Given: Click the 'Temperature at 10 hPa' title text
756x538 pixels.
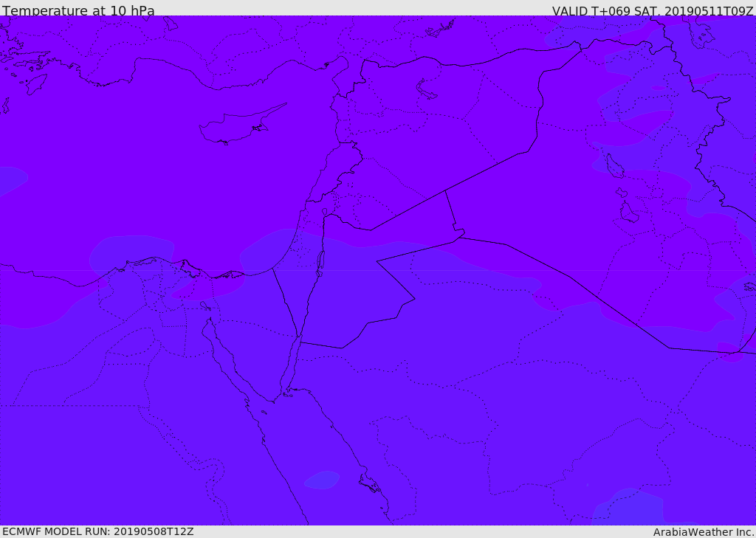Looking at the screenshot, I should click(78, 10).
